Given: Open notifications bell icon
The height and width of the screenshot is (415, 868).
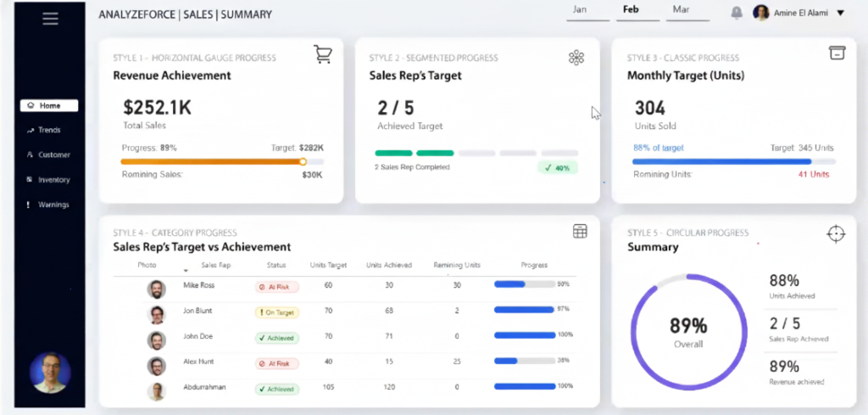Looking at the screenshot, I should tap(737, 13).
